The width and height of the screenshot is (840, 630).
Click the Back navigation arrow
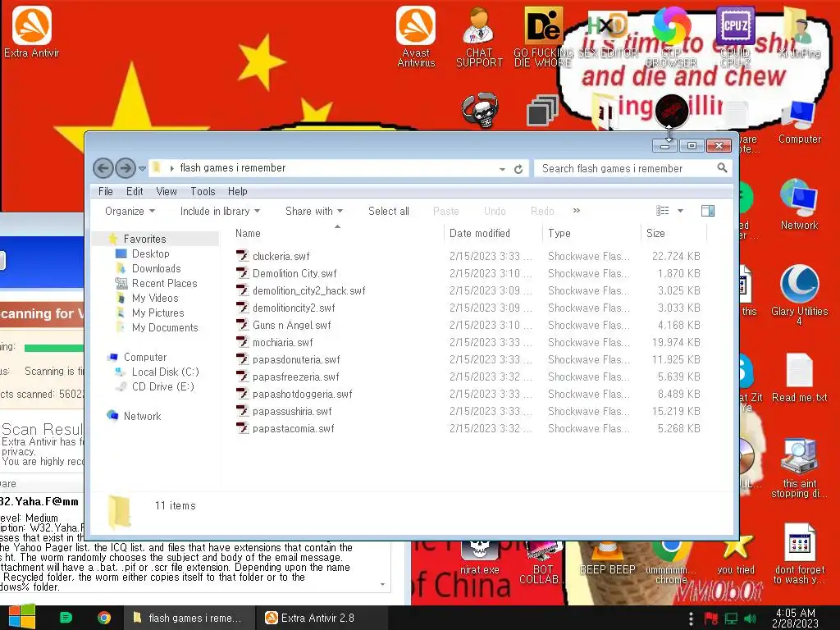tap(103, 168)
